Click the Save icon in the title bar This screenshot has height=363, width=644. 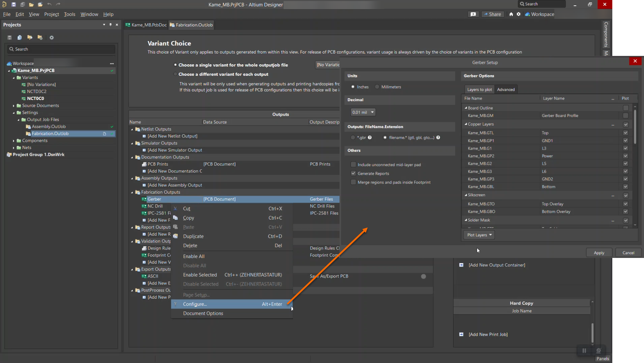tap(13, 4)
